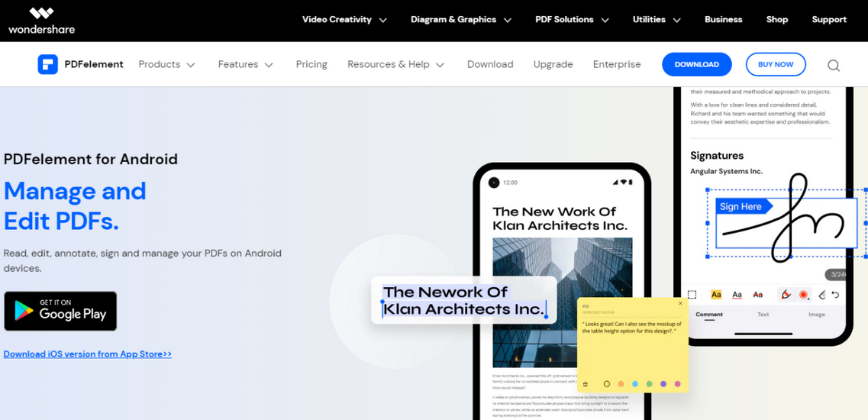The width and height of the screenshot is (868, 420).
Task: Choose the yellow highlight Aa tool
Action: [716, 295]
